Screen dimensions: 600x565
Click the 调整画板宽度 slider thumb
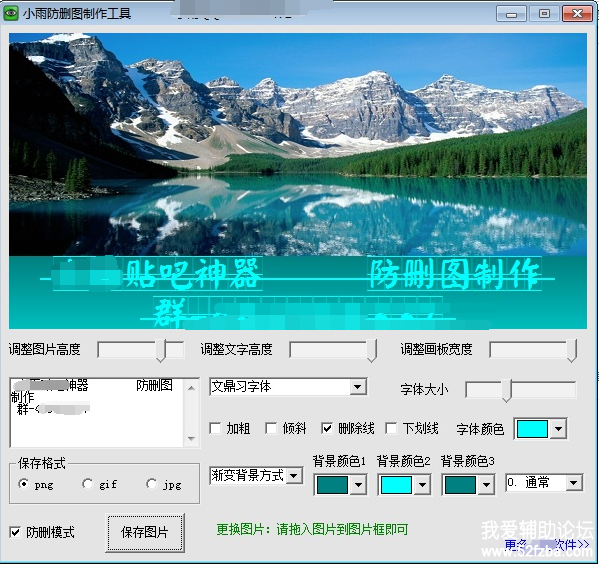[x=572, y=350]
